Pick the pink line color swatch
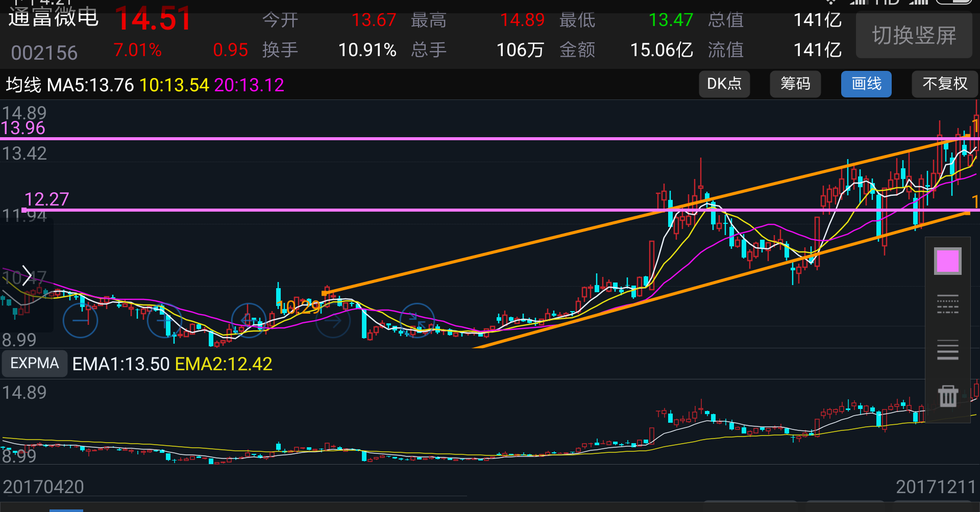This screenshot has width=980, height=512. point(948,261)
